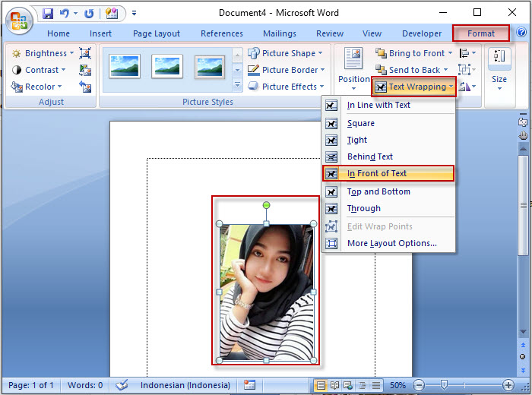This screenshot has height=395, width=532.
Task: Open the References tab
Action: (x=222, y=33)
